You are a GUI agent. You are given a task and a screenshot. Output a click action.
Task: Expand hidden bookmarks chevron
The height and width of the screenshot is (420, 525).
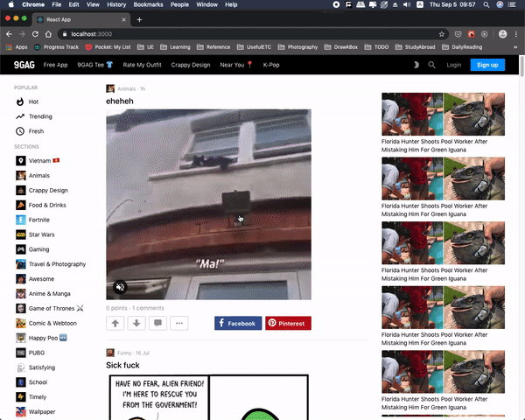pyautogui.click(x=515, y=47)
